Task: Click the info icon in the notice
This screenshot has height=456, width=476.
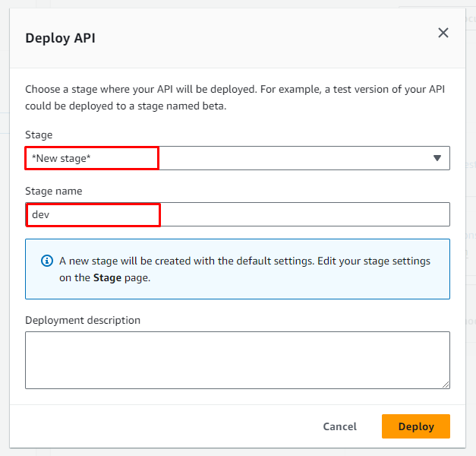Action: point(46,261)
